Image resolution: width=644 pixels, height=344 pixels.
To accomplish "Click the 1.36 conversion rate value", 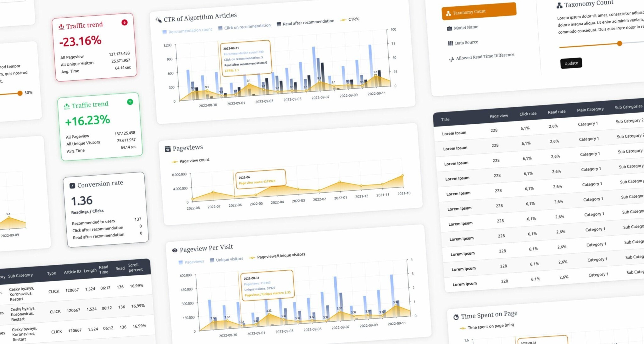I will click(x=81, y=201).
